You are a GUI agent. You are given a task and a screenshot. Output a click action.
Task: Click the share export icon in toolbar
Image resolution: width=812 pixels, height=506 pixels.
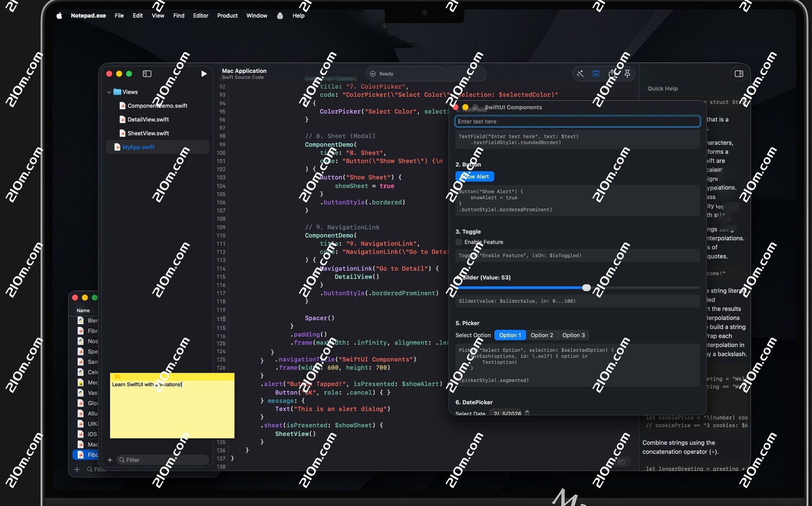point(612,74)
